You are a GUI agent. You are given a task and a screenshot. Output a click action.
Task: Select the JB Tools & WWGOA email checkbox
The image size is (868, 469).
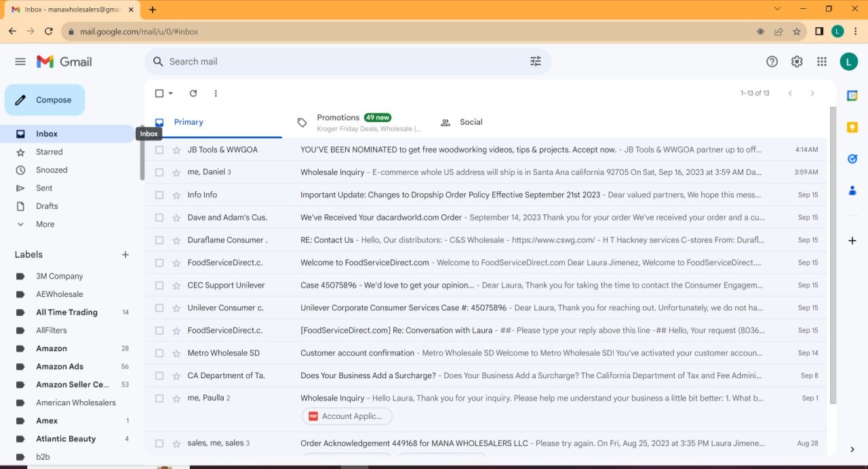[x=159, y=150]
